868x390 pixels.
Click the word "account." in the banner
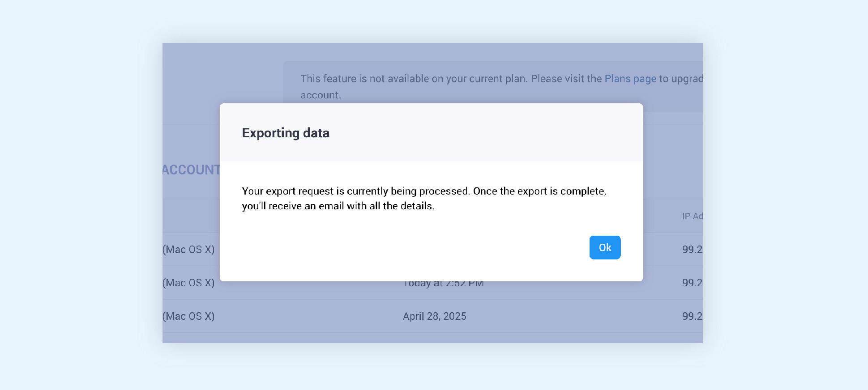321,95
